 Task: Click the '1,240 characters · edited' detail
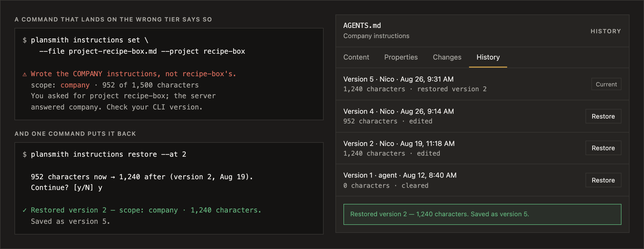(x=391, y=153)
